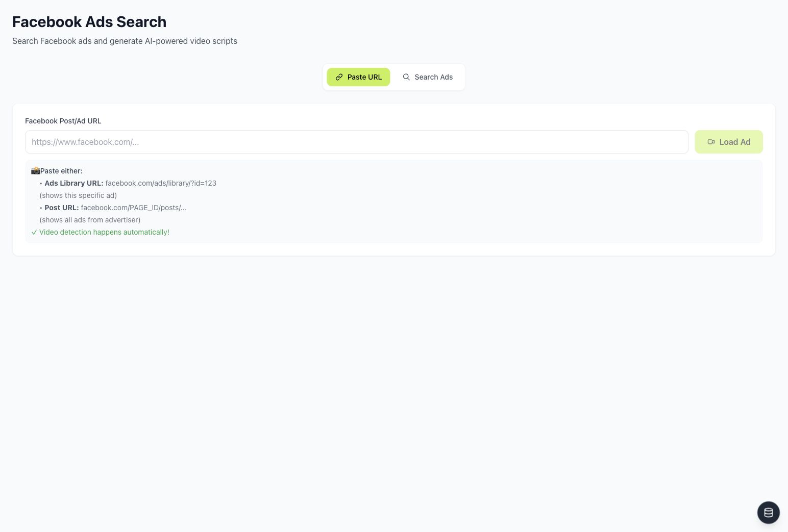This screenshot has height=532, width=788.
Task: Open the database icon floating button
Action: tap(768, 513)
